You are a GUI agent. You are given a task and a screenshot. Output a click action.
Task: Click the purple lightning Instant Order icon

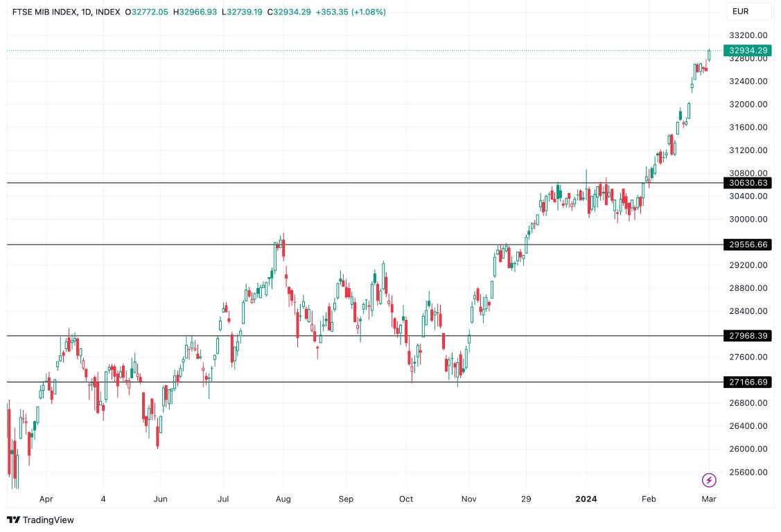[708, 480]
